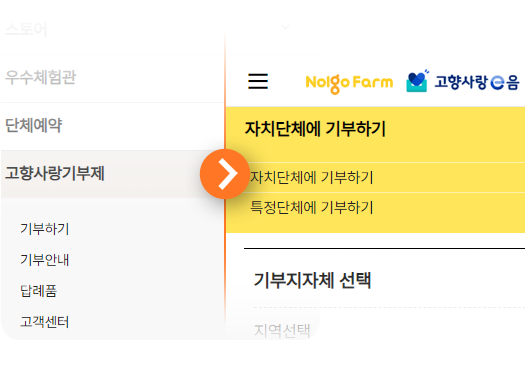Image resolution: width=525 pixels, height=376 pixels.
Task: Open 기부하기 submenu link
Action: point(45,229)
